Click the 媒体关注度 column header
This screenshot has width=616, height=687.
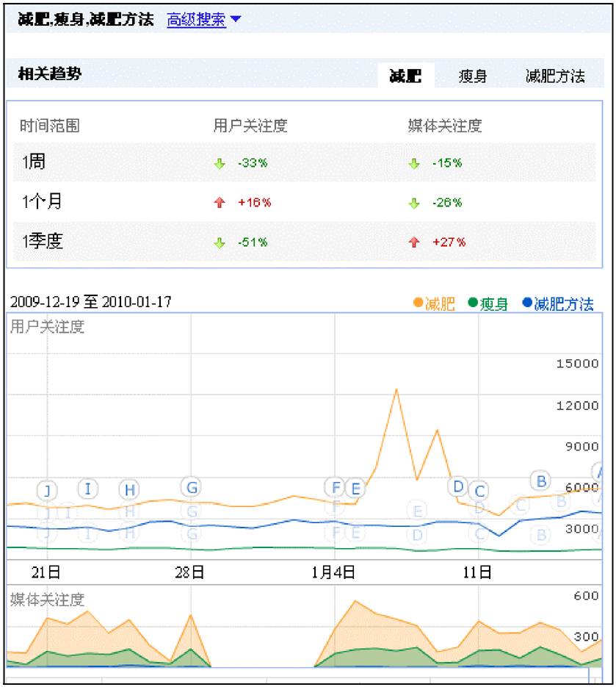click(x=445, y=126)
